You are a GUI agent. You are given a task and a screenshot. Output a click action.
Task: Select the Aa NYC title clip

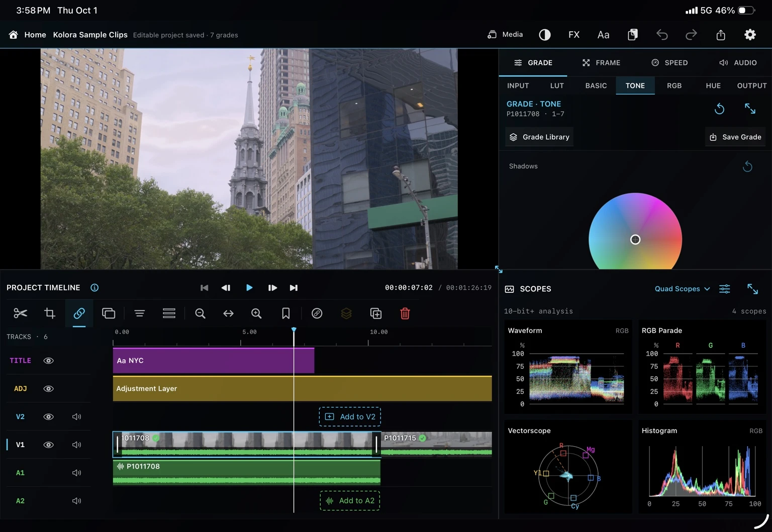pyautogui.click(x=214, y=361)
